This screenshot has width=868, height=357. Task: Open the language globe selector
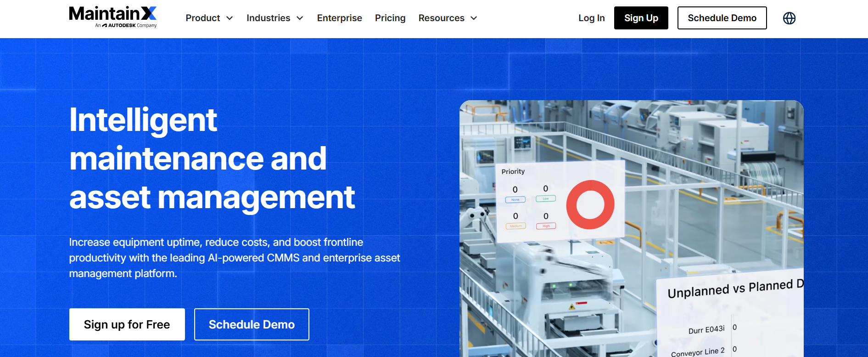point(789,18)
